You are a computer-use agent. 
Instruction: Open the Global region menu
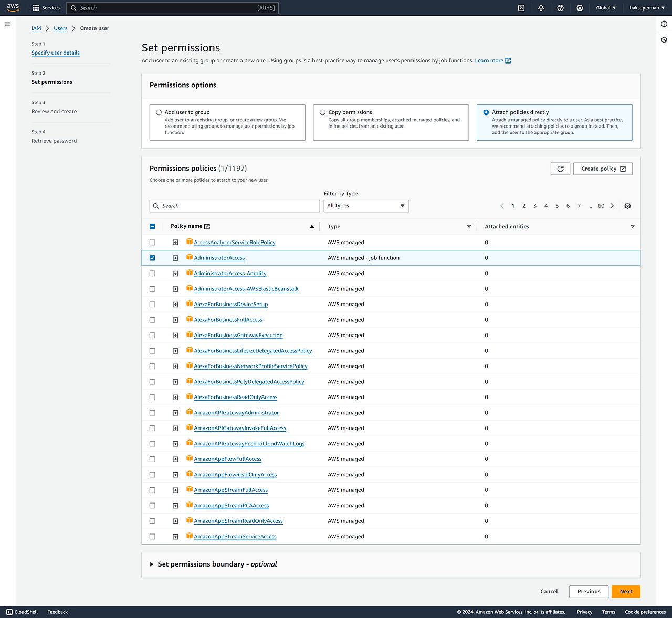[606, 8]
